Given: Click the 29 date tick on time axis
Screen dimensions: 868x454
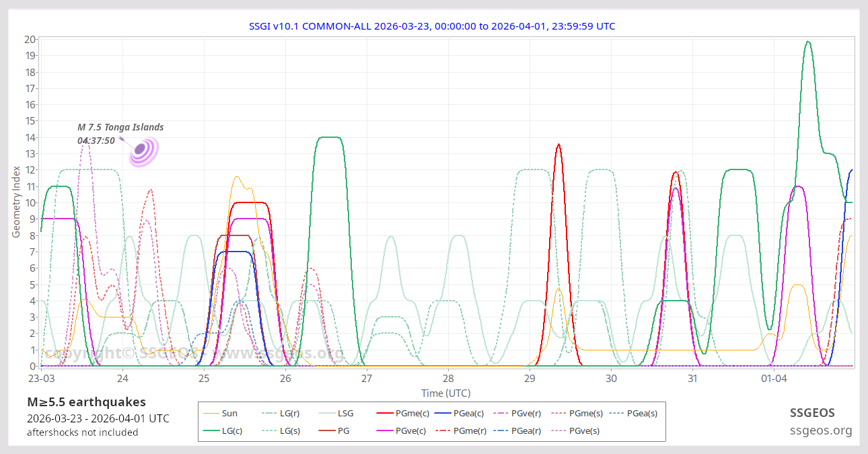Looking at the screenshot, I should [530, 377].
